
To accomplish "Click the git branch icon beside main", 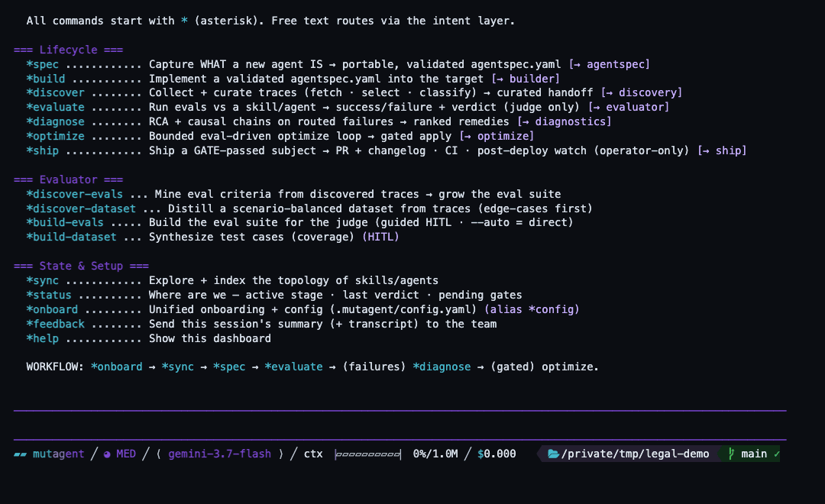I will [x=731, y=454].
